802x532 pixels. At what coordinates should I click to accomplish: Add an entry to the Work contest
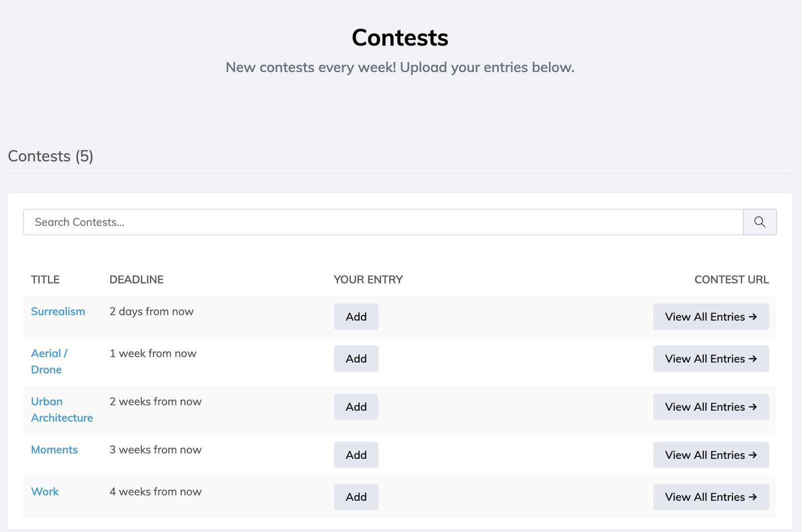pos(356,497)
